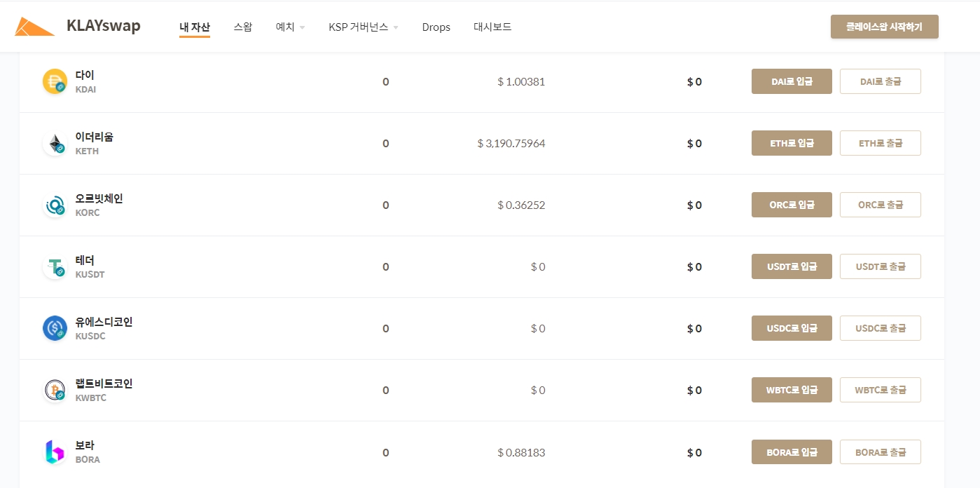Screen dimensions: 980x488
Task: Click the KLAYswap title text
Action: pyautogui.click(x=103, y=26)
